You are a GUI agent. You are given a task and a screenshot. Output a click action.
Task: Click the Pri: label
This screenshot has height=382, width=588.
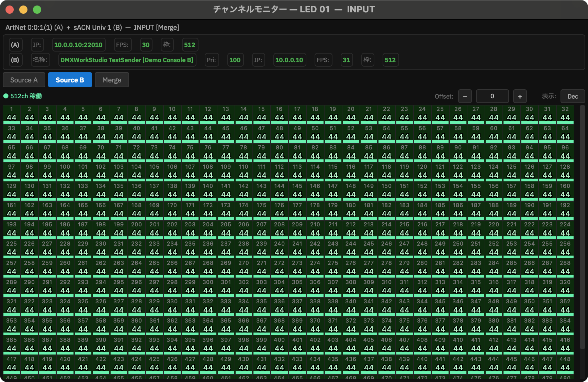click(211, 60)
